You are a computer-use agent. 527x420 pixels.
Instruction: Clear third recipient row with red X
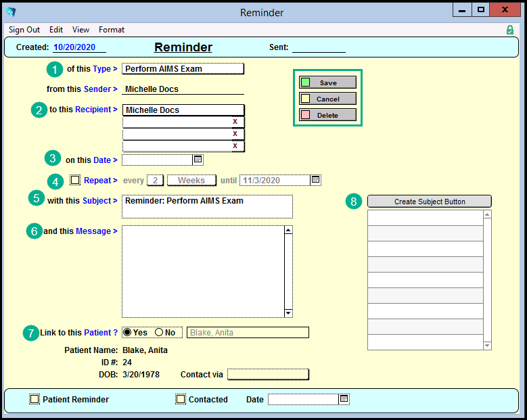tap(235, 134)
